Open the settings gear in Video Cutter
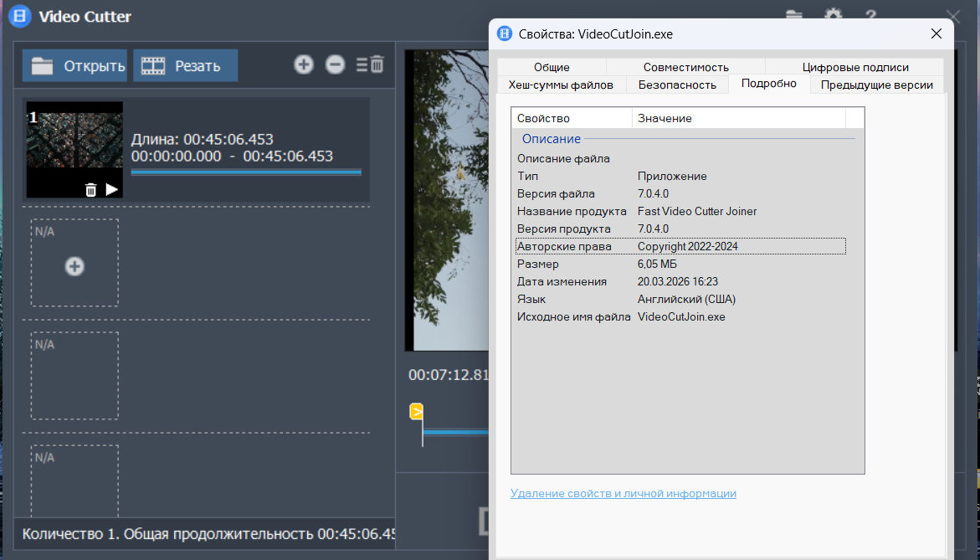The width and height of the screenshot is (980, 560). [x=833, y=16]
